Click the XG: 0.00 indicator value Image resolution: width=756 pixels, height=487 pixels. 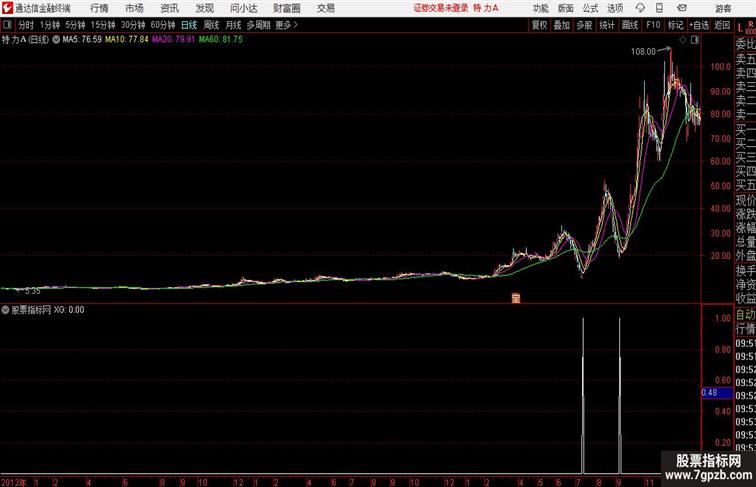coord(69,310)
